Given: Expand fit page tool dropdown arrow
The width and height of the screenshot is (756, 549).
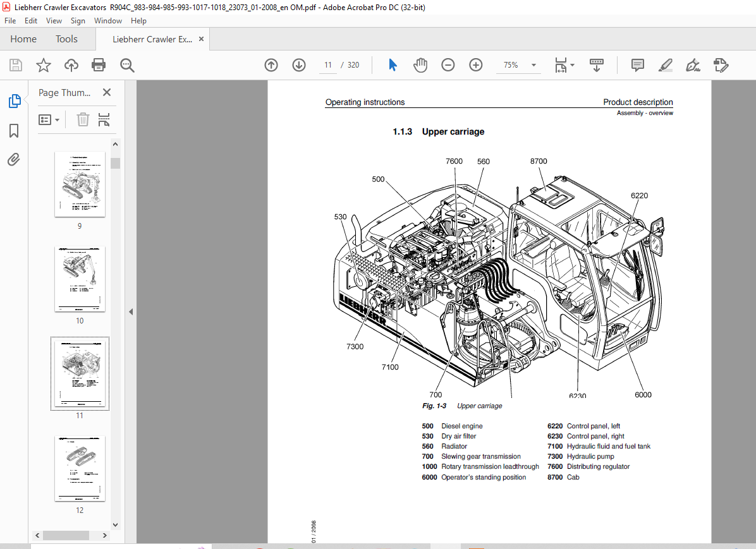Looking at the screenshot, I should click(x=572, y=65).
